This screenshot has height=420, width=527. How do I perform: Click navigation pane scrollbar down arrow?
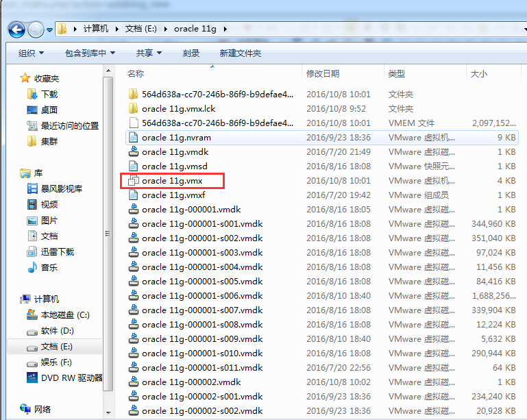tap(108, 412)
